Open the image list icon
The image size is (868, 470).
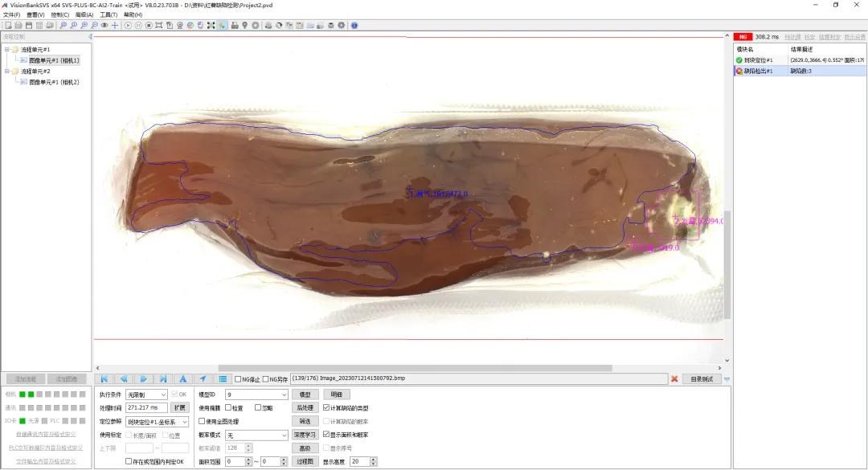(223, 379)
